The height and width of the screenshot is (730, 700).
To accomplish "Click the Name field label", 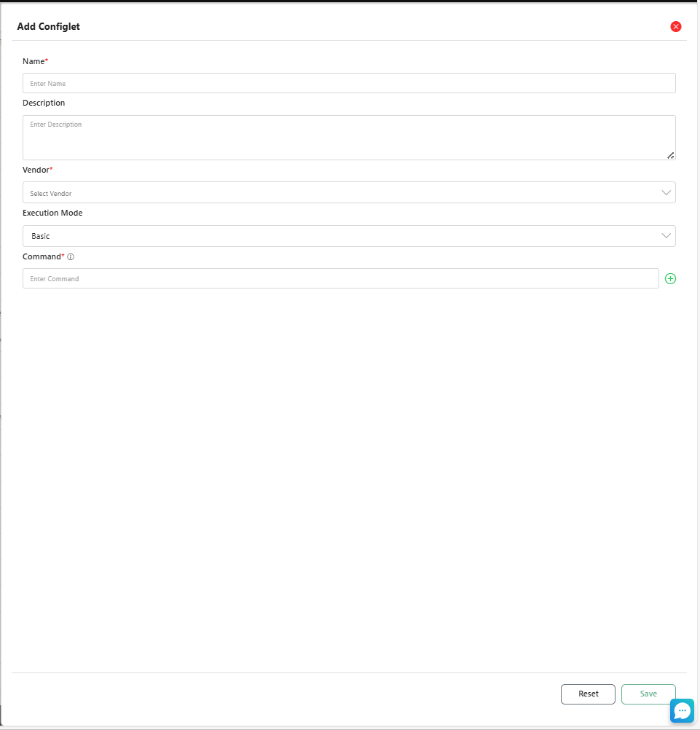I will click(x=34, y=61).
